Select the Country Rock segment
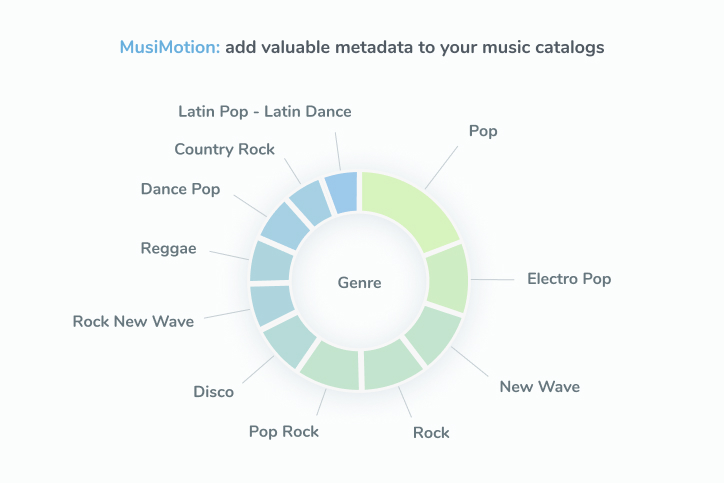 [310, 203]
